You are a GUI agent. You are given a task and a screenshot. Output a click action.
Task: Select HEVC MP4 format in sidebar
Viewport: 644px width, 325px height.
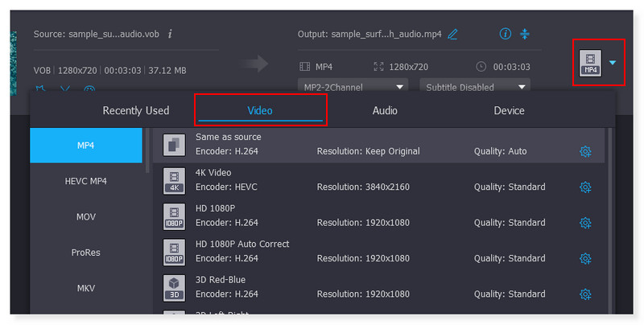click(x=86, y=181)
